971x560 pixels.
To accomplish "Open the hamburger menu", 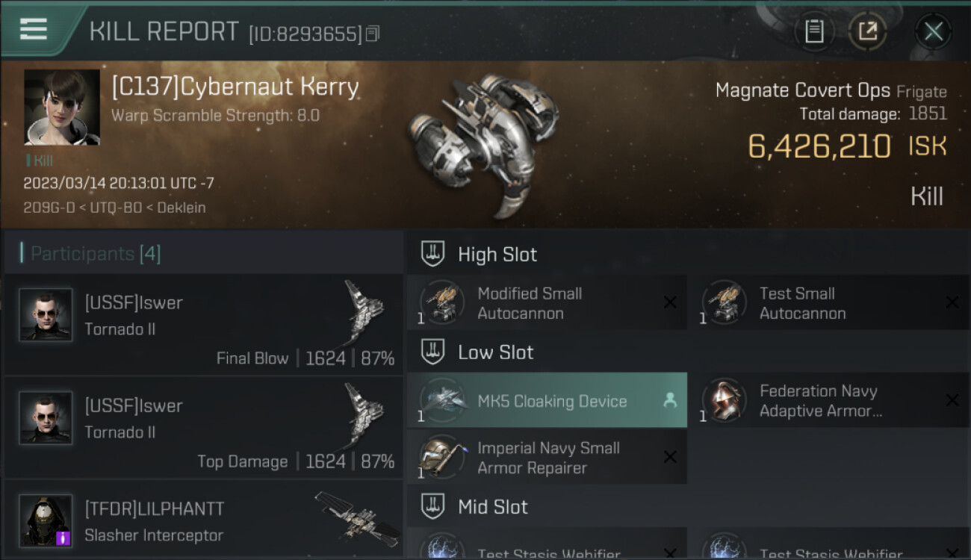I will pos(34,29).
